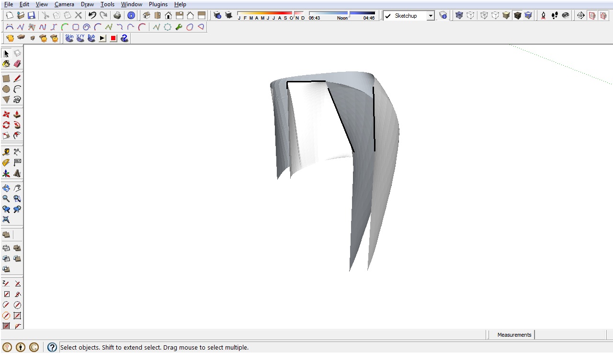The image size is (613, 364).
Task: Enable Shaded With Textures style
Action: [517, 15]
